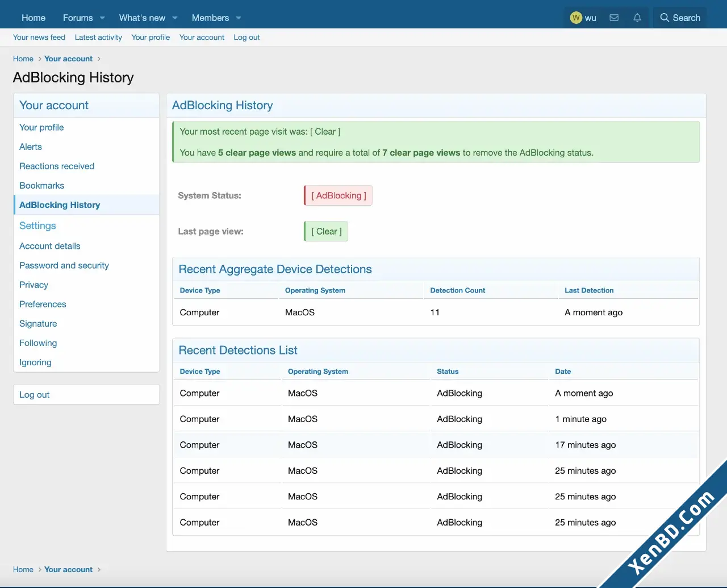Click the '1 minute ago' date cell
Viewport: 727px width, 588px height.
[x=580, y=419]
